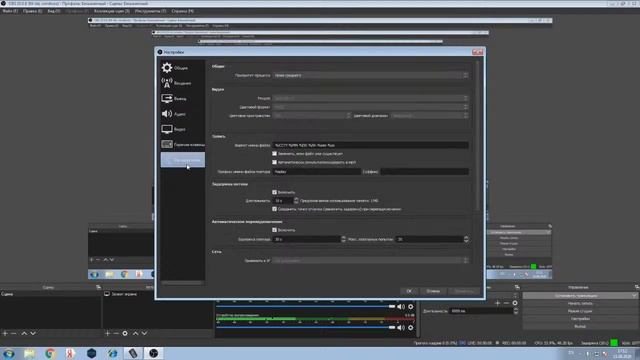Adjust transition Длительность spinner in main window
The width and height of the screenshot is (640, 360).
click(x=516, y=311)
